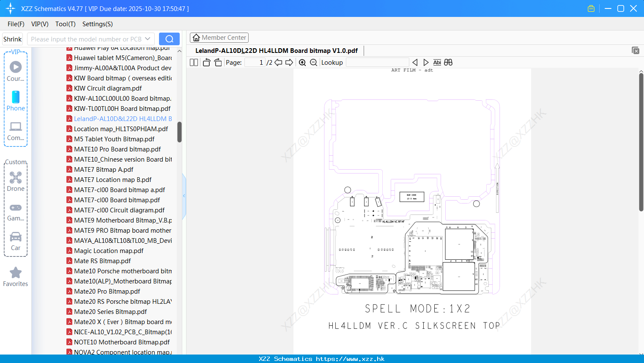Zoom out of the PDF
The image size is (644, 363).
click(313, 63)
